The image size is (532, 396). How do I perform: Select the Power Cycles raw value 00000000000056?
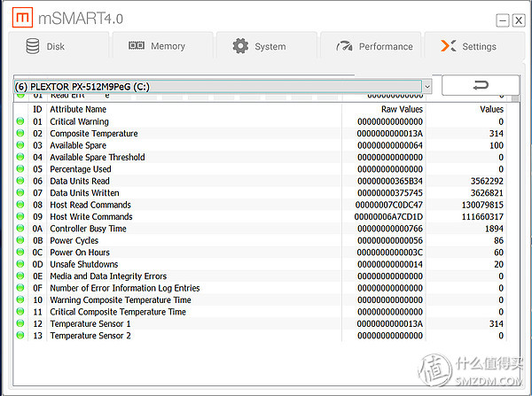coord(390,240)
